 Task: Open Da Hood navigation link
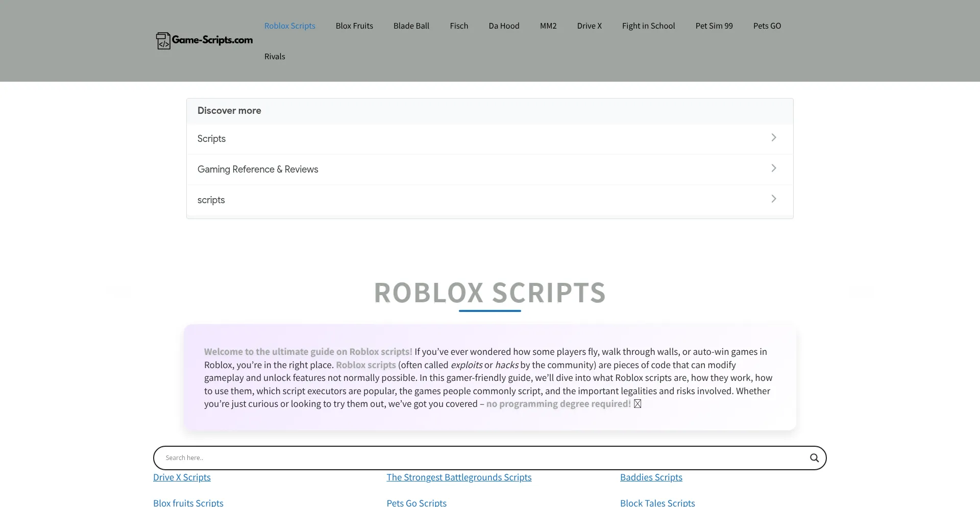point(504,26)
